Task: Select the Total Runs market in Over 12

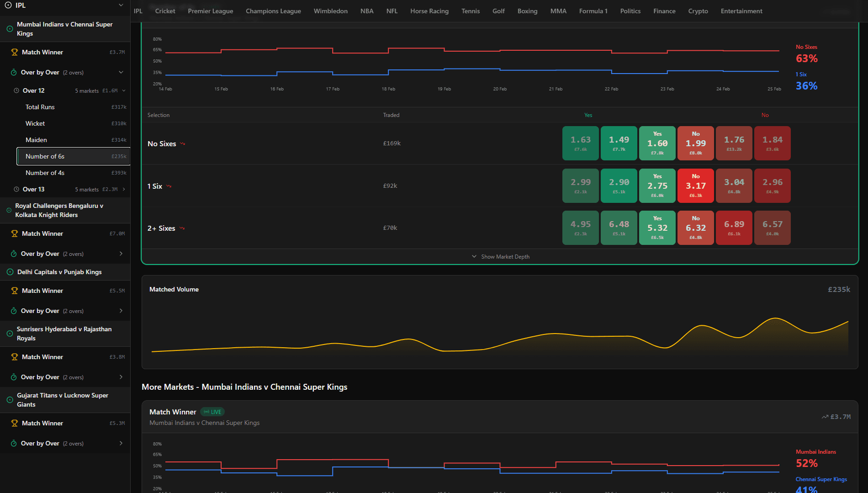Action: click(x=40, y=107)
